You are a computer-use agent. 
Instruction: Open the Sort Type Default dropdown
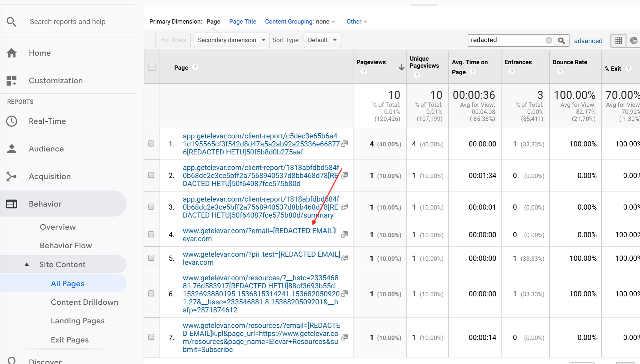[322, 40]
